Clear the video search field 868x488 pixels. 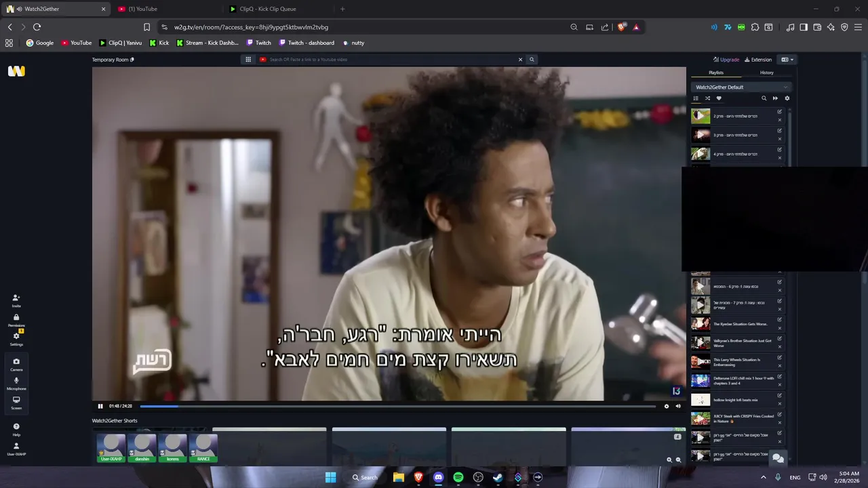[521, 60]
